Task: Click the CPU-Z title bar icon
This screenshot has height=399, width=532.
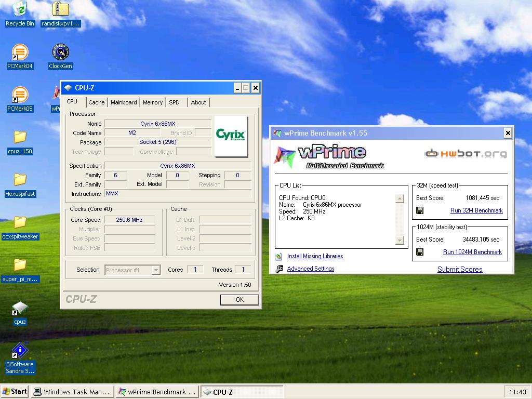Action: (x=68, y=88)
